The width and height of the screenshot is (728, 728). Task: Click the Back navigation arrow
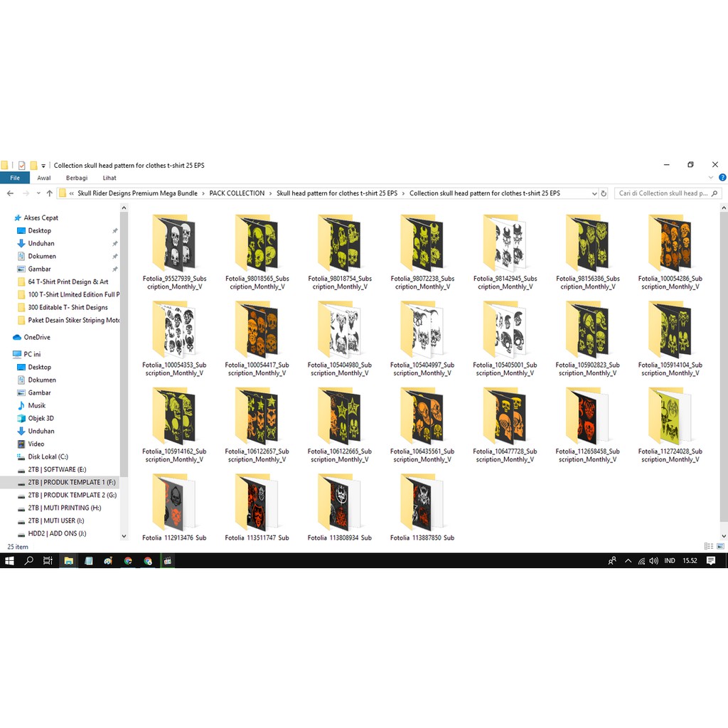(x=10, y=193)
